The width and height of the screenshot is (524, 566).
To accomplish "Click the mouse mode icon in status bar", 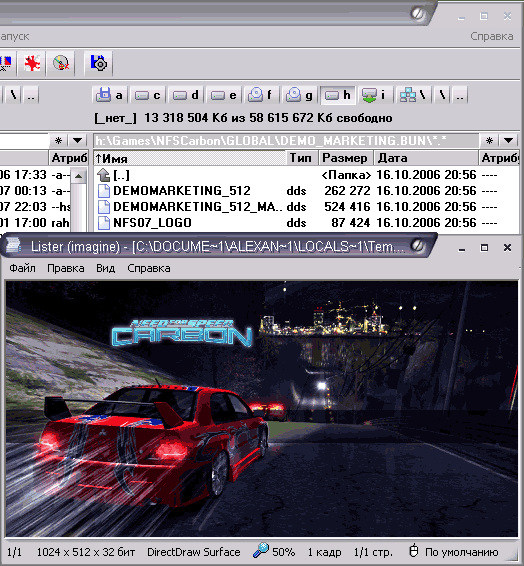I will pyautogui.click(x=414, y=551).
